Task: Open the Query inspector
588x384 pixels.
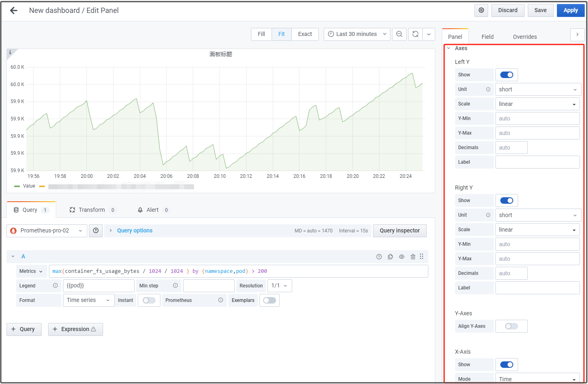Action: (399, 231)
